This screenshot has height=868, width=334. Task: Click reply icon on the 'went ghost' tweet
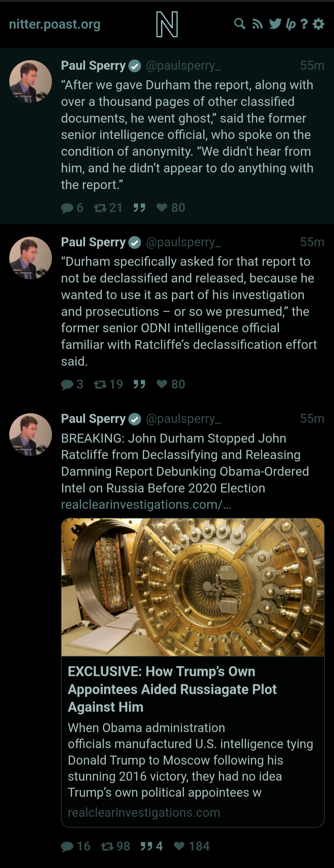tap(67, 208)
